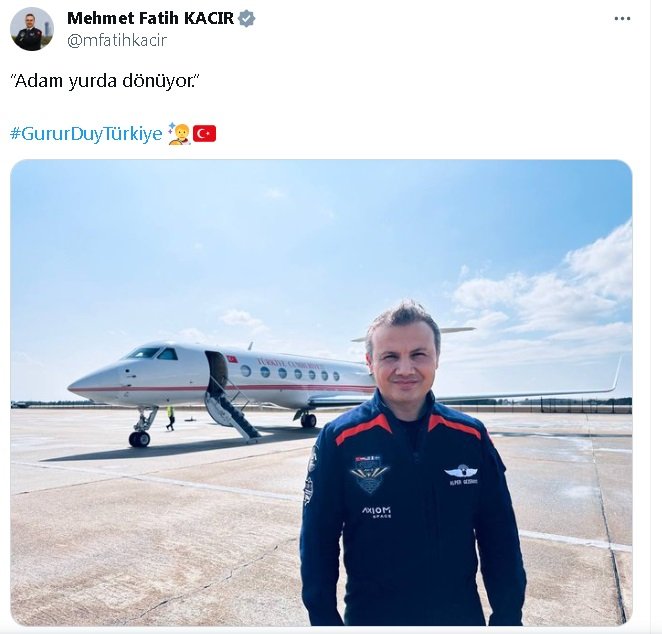Click the man's face in the photo

tap(404, 363)
